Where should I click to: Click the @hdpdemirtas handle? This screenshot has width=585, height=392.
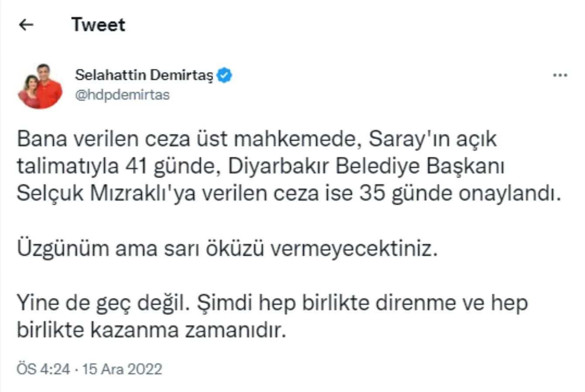[x=122, y=95]
